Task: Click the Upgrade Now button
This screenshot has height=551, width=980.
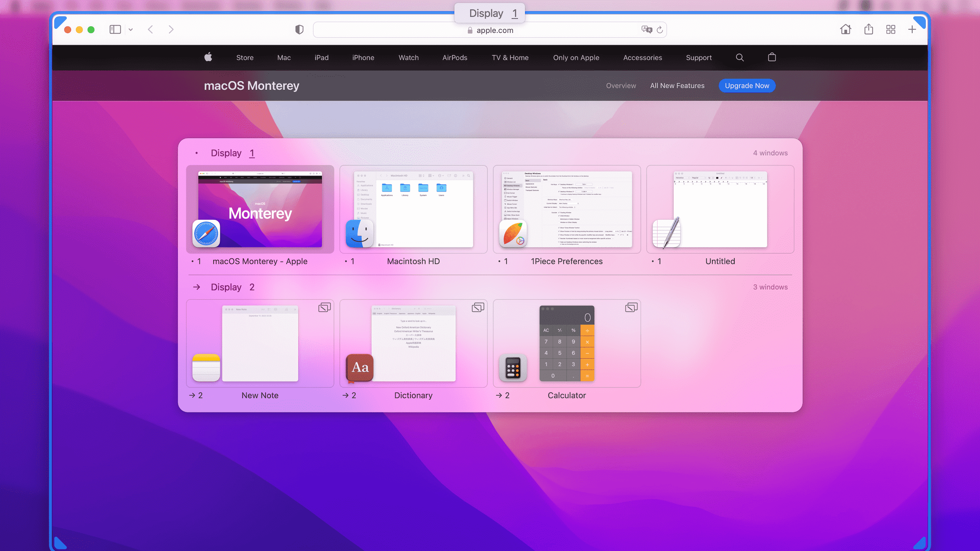Action: (x=747, y=86)
